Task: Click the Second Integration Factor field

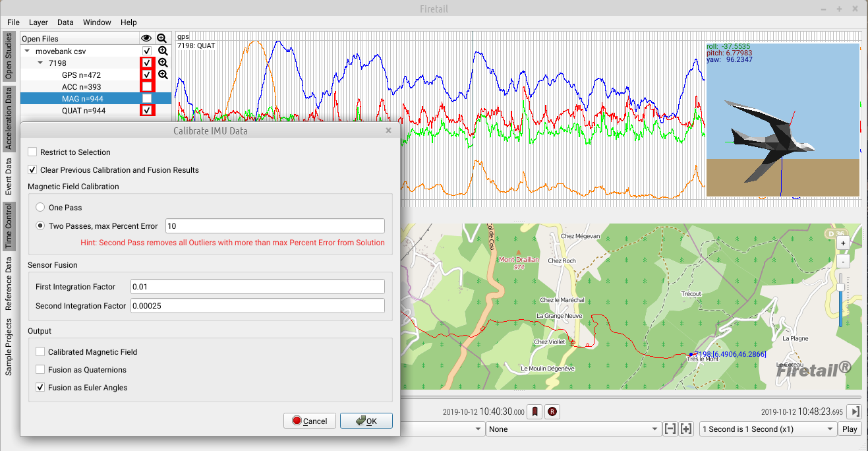Action: click(x=258, y=306)
